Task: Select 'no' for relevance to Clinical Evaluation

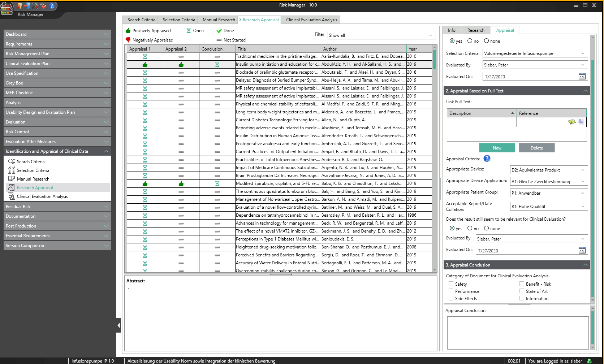Action: [x=470, y=228]
